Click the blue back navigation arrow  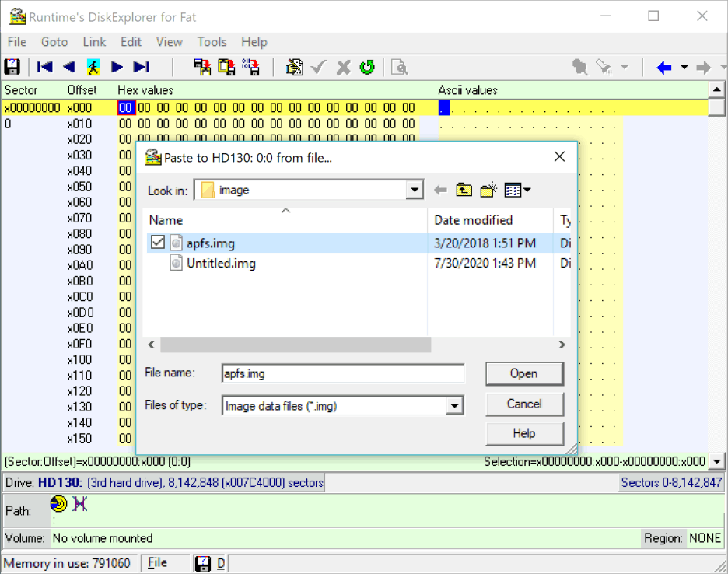[663, 68]
